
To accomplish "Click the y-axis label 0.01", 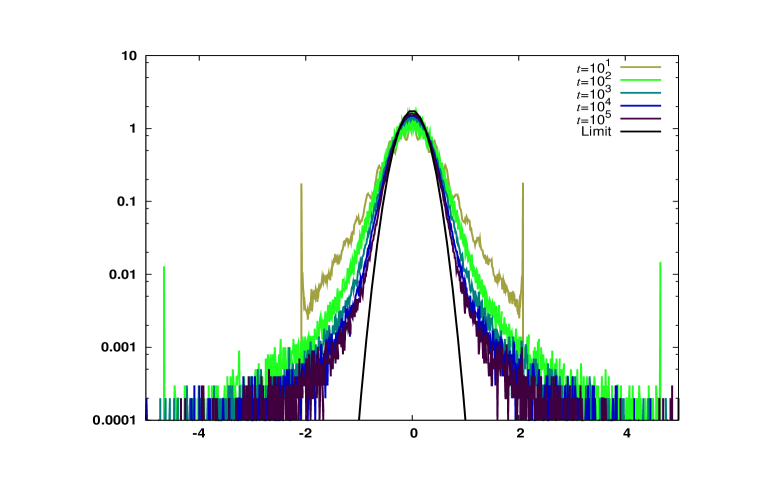I will click(x=123, y=274).
